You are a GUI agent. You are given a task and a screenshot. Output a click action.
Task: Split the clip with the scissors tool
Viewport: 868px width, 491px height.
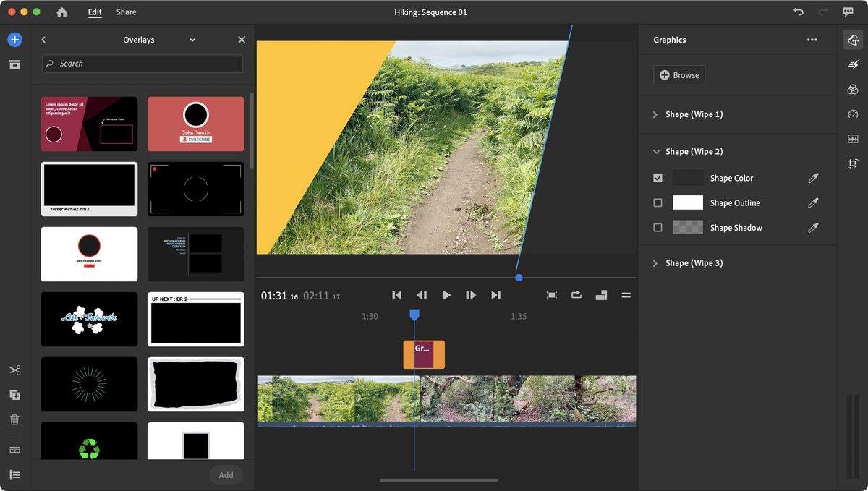pos(14,370)
